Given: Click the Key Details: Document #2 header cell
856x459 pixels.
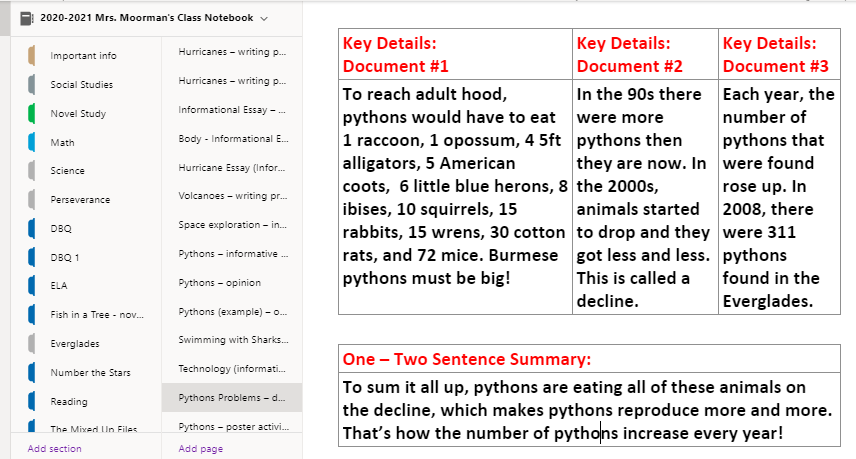Looking at the screenshot, I should pyautogui.click(x=645, y=55).
